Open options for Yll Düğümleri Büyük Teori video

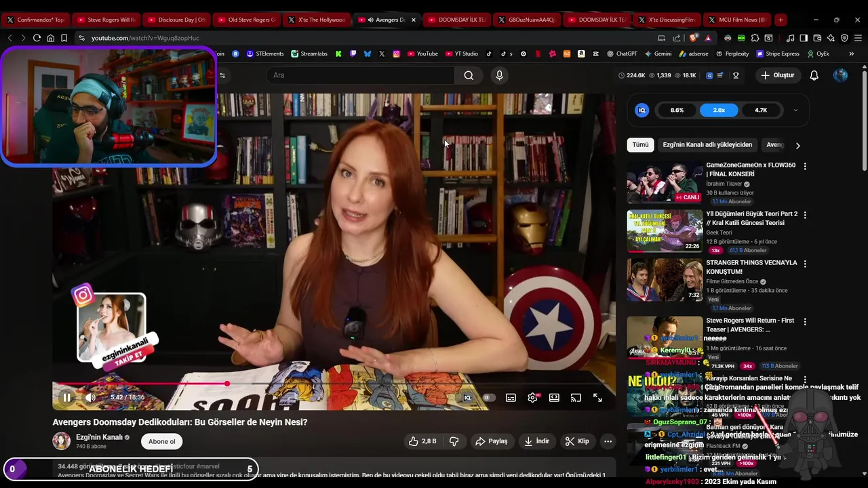[x=805, y=215]
